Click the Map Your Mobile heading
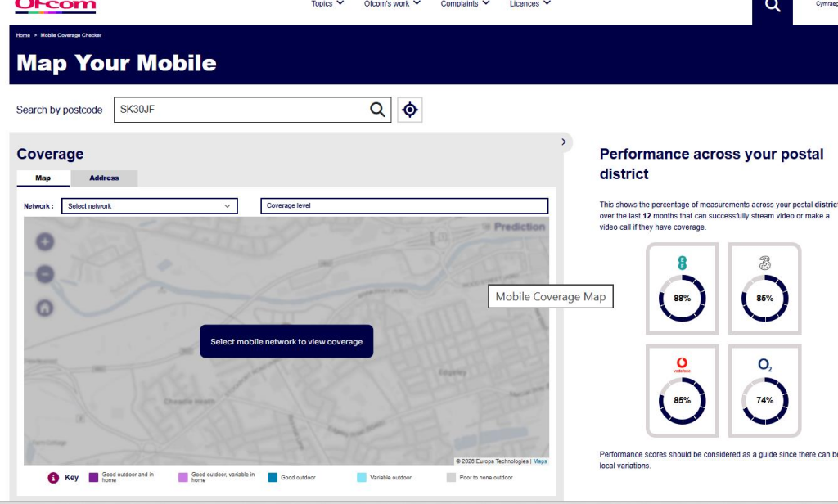Viewport: 838px width, 504px height. coord(116,63)
